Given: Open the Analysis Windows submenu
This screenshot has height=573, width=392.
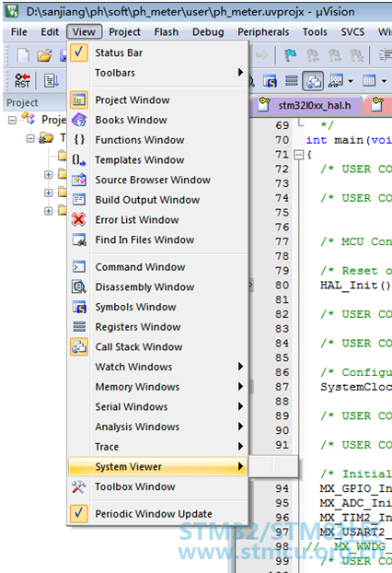Looking at the screenshot, I should pos(158,427).
